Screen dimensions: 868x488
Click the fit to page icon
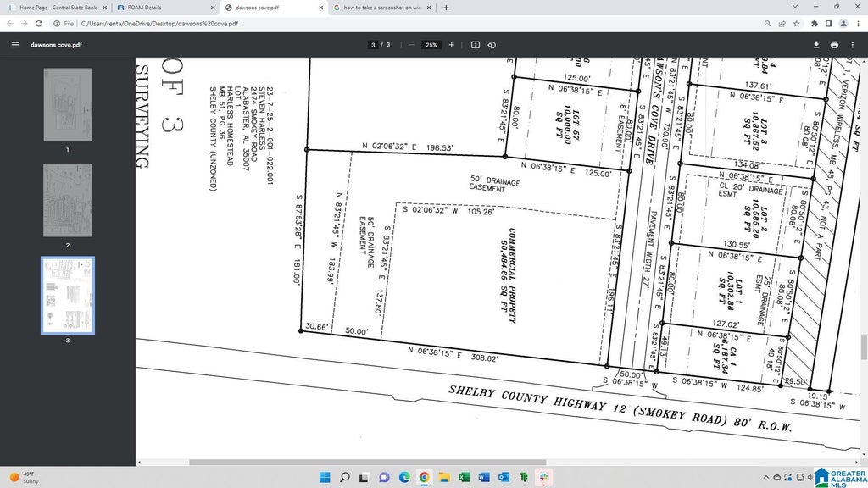coord(475,45)
